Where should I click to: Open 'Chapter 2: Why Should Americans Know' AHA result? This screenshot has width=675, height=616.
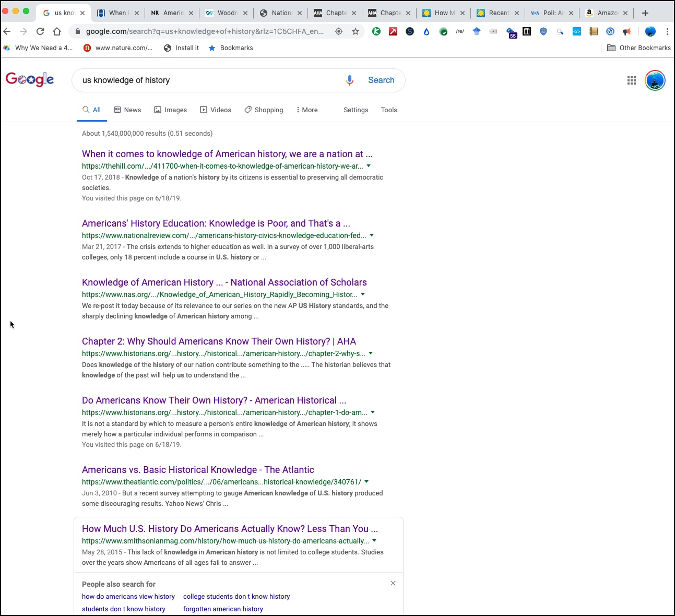(219, 341)
